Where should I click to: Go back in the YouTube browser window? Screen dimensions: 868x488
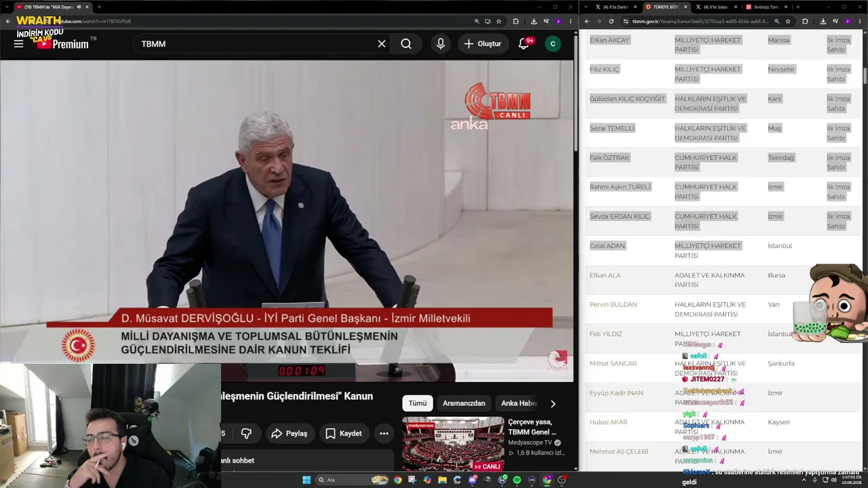pos(8,21)
